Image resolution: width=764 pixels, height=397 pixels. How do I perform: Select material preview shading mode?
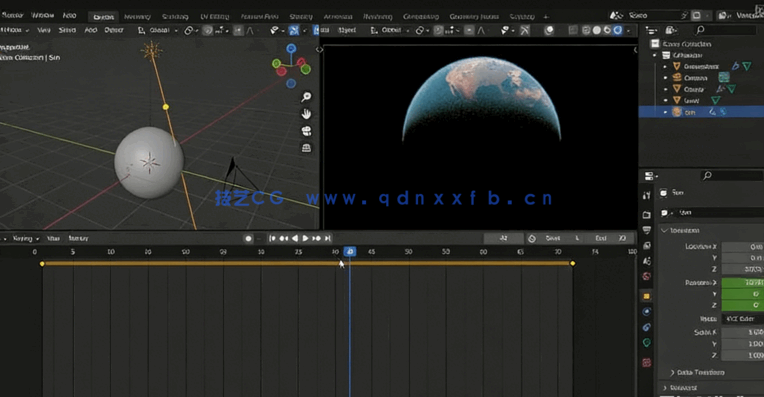click(x=607, y=31)
